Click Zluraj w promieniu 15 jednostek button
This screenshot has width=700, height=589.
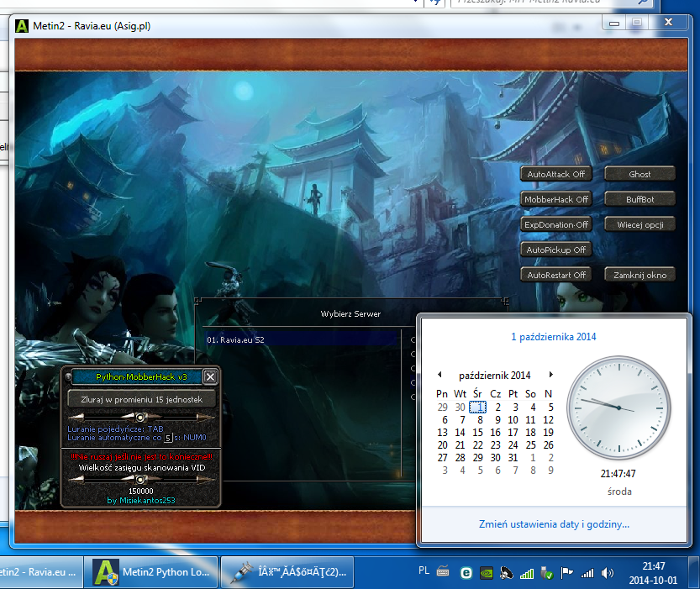tap(141, 399)
